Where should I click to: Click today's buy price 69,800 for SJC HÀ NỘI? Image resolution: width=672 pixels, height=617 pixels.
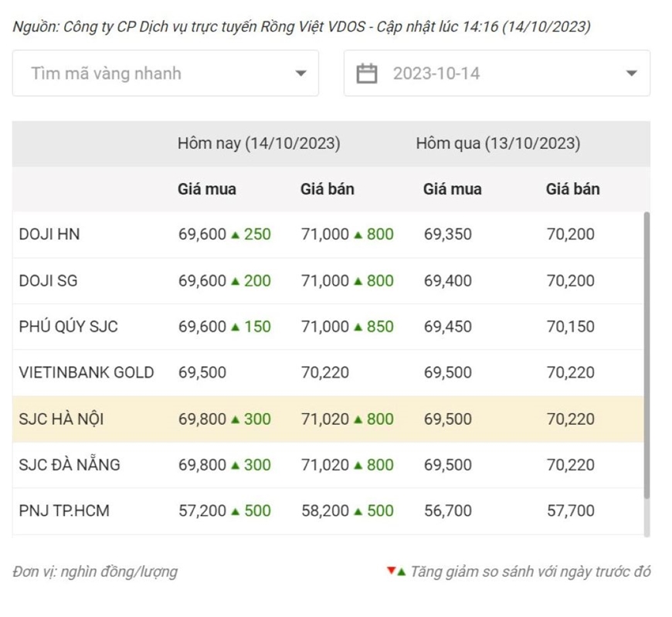pyautogui.click(x=202, y=419)
